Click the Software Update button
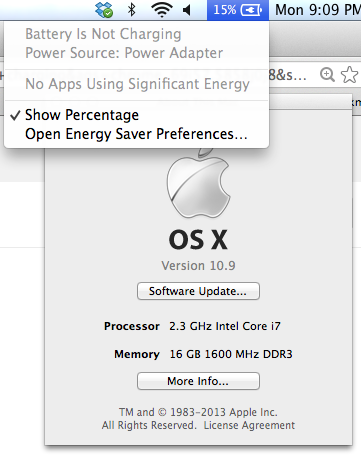This screenshot has width=361, height=455. click(198, 291)
